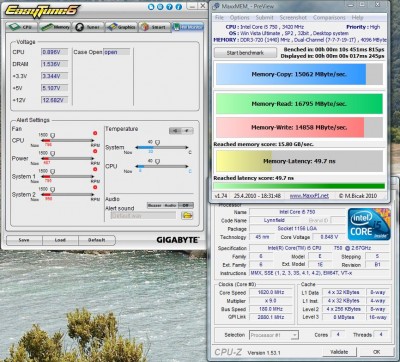The image size is (400, 362).
Task: Open the Options menu in MaxxMEM
Action: [x=239, y=17]
